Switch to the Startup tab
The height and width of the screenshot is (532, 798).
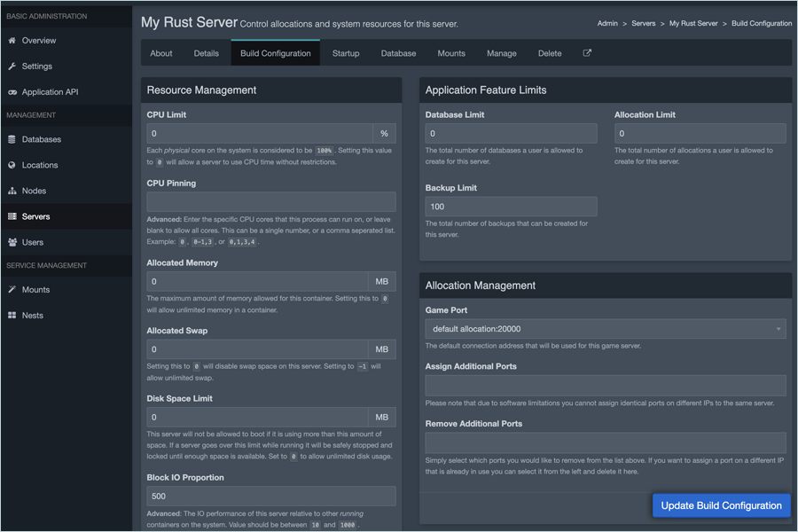click(346, 53)
